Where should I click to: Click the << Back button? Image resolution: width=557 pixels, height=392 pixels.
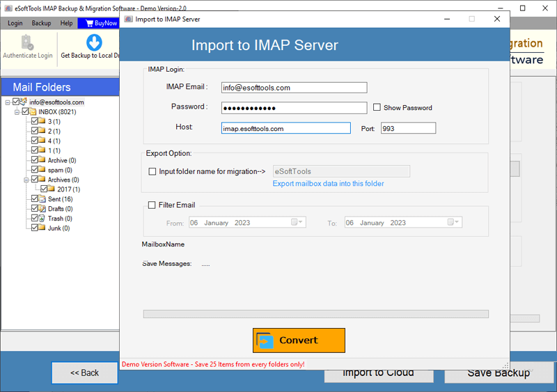84,373
